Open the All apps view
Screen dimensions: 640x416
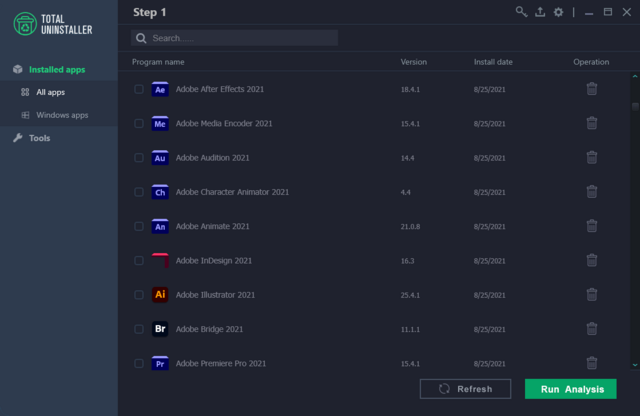coord(50,92)
